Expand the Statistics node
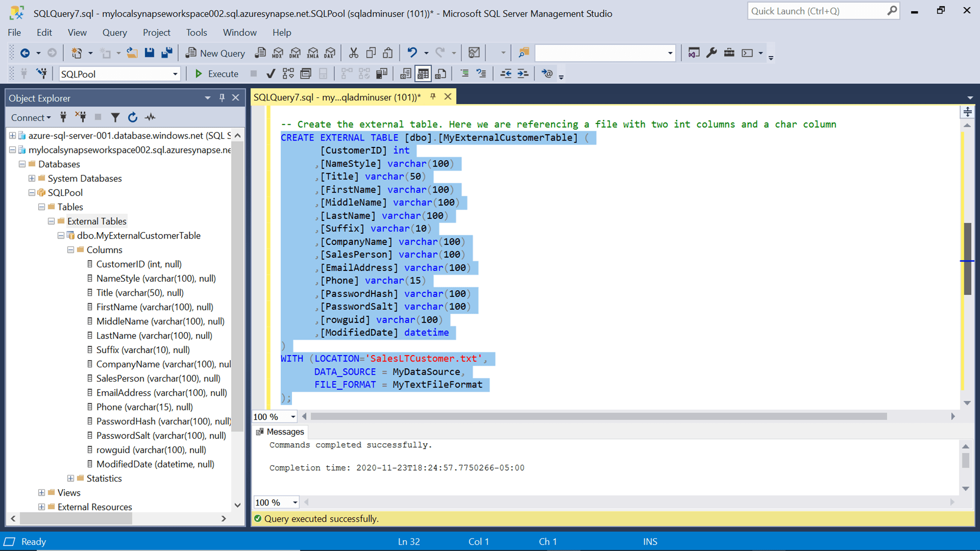980x551 pixels. (70, 478)
